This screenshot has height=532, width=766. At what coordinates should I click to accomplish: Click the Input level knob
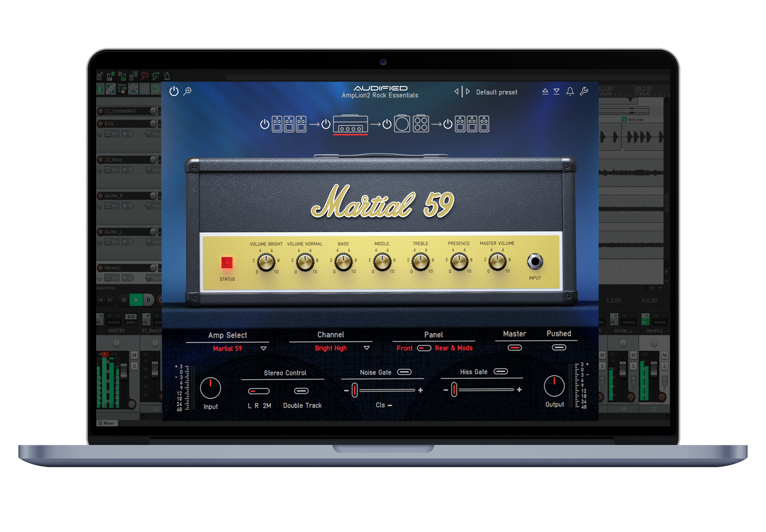210,388
